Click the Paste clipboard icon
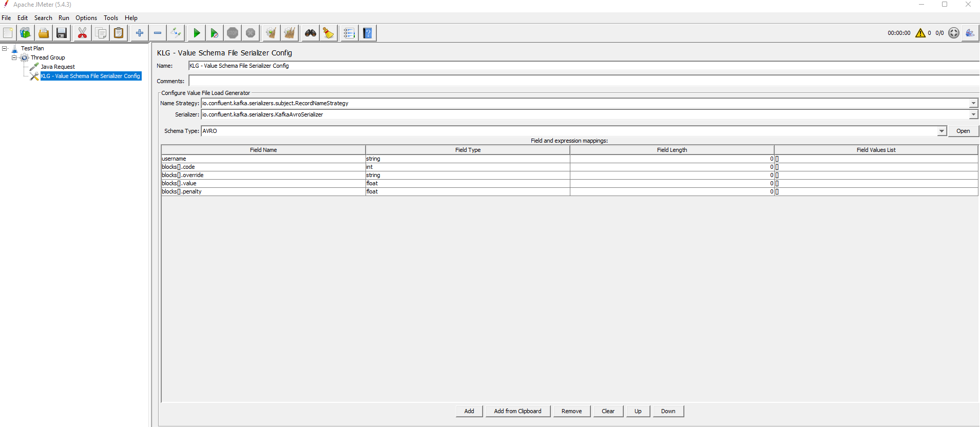 coord(119,33)
